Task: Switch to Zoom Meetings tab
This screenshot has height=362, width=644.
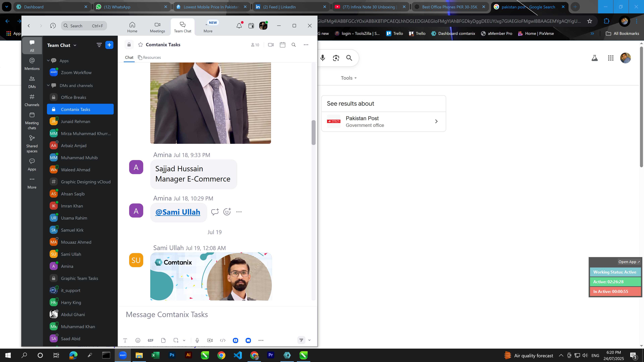Action: [x=157, y=27]
